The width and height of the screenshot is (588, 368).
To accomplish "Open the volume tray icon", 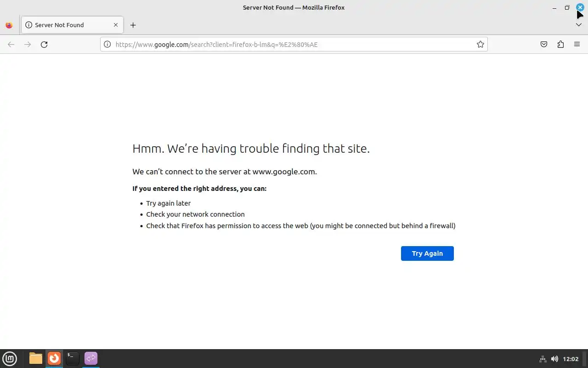I will click(x=554, y=359).
